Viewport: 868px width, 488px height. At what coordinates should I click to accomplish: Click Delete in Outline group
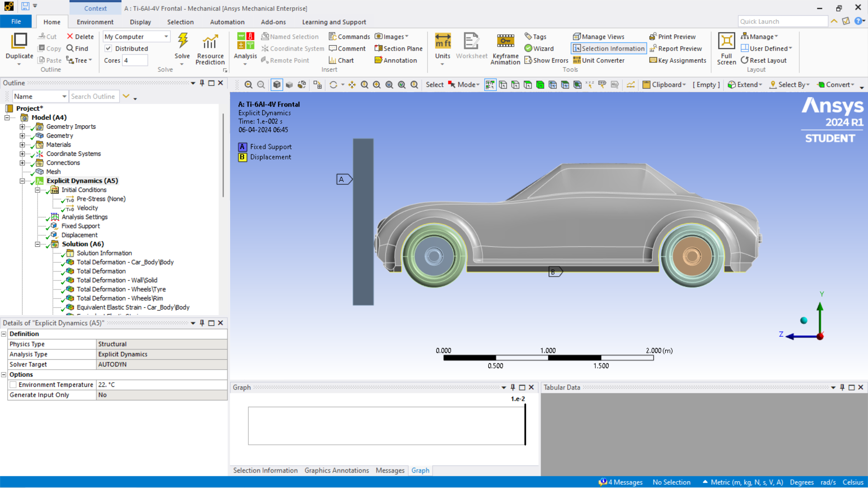(80, 37)
